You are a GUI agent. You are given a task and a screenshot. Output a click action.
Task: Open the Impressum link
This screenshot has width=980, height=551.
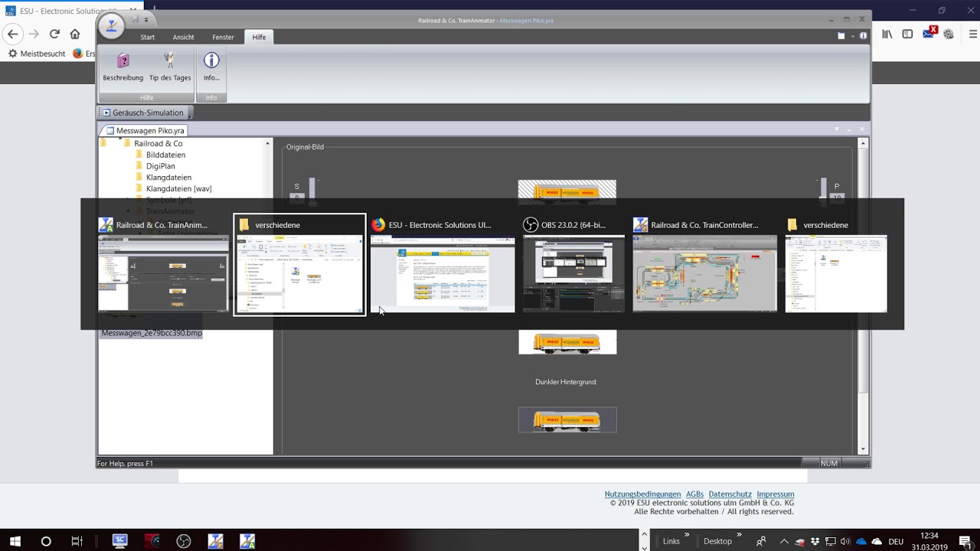pos(776,494)
